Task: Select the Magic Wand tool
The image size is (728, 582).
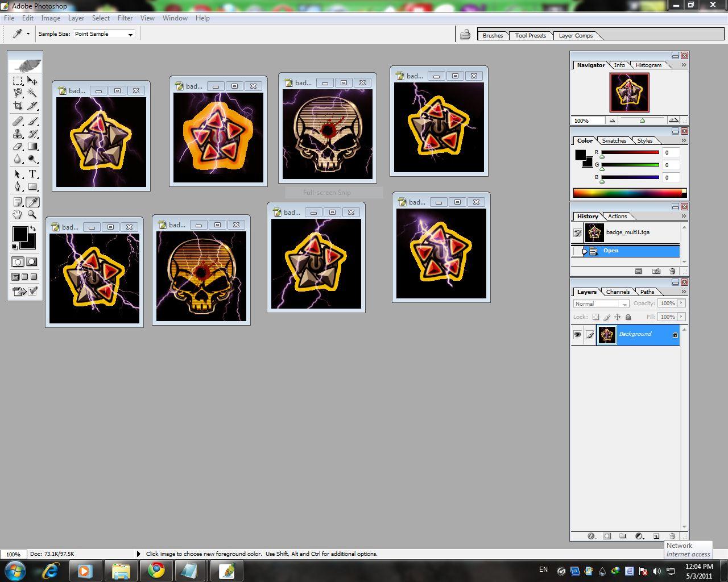Action: [x=32, y=93]
